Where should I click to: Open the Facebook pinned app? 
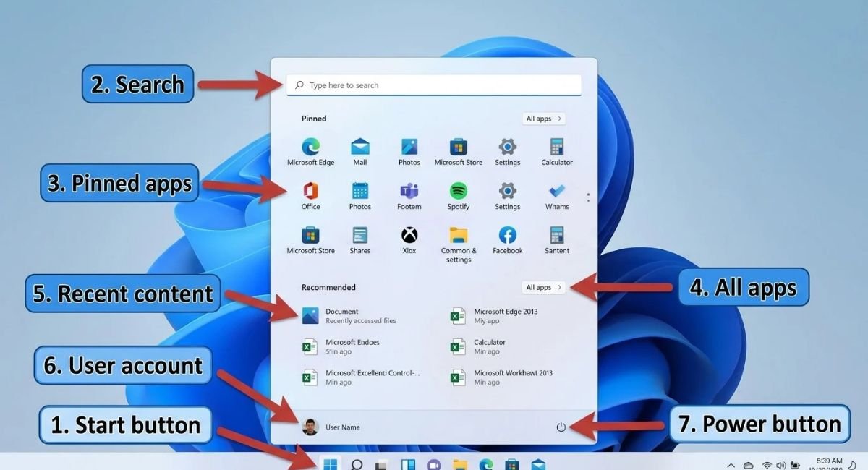[x=508, y=241]
